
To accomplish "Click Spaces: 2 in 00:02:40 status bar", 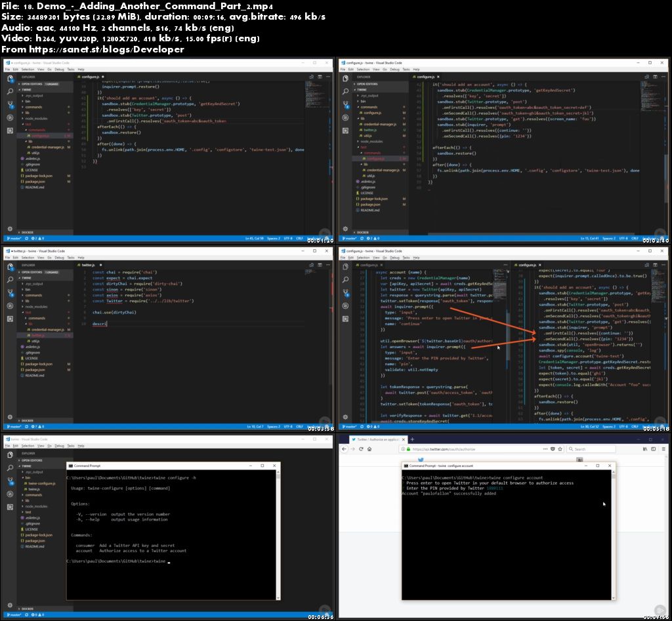I will pyautogui.click(x=609, y=239).
